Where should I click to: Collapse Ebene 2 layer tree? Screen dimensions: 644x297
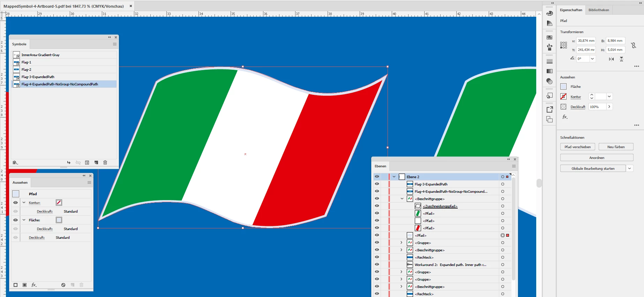point(394,177)
